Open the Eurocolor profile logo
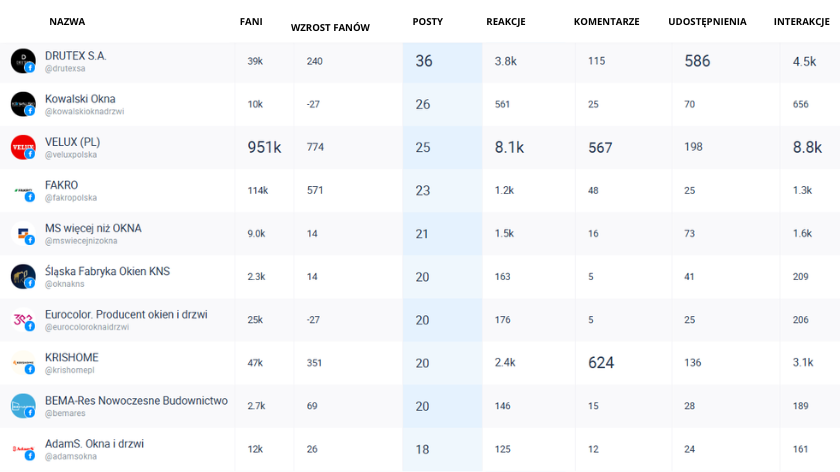The width and height of the screenshot is (840, 472). pyautogui.click(x=23, y=320)
